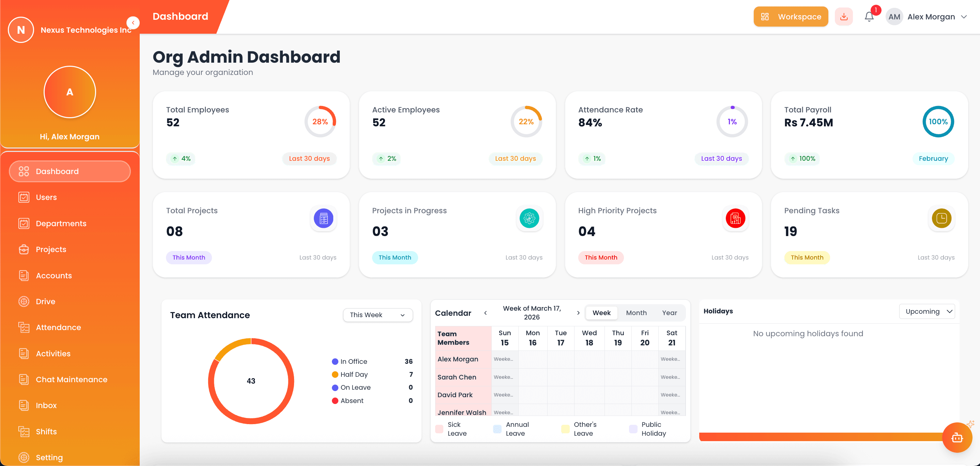Open Chat Maintenance from the sidebar

[x=71, y=379]
